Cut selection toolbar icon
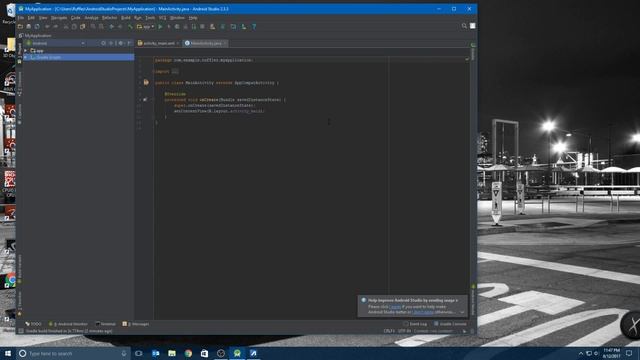The height and width of the screenshot is (360, 640). (x=66, y=27)
